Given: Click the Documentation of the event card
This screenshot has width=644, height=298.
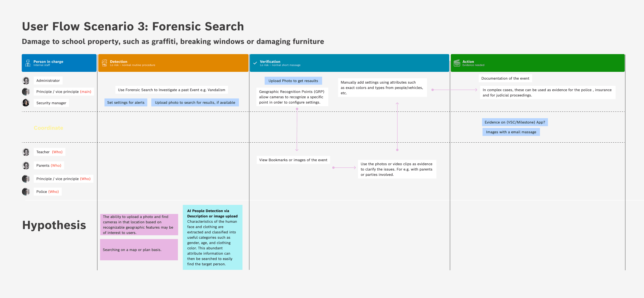Looking at the screenshot, I should click(x=505, y=78).
